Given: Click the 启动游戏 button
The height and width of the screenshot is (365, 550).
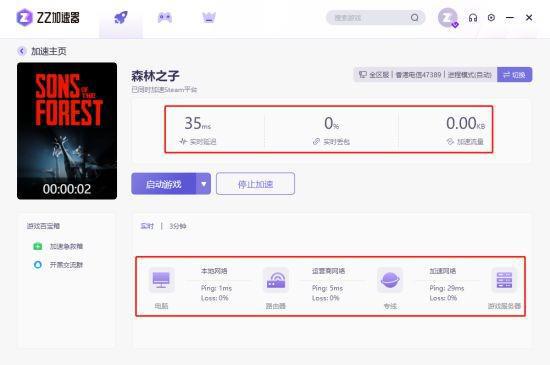Looking at the screenshot, I should click(x=163, y=184).
